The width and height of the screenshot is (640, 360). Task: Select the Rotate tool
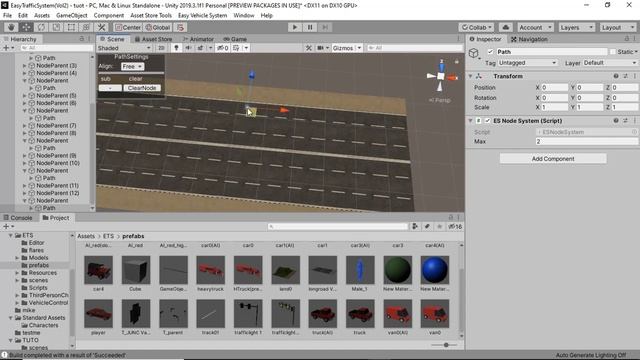[x=41, y=27]
